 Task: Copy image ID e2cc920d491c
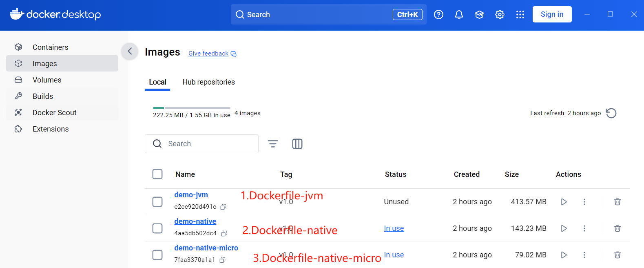click(223, 207)
